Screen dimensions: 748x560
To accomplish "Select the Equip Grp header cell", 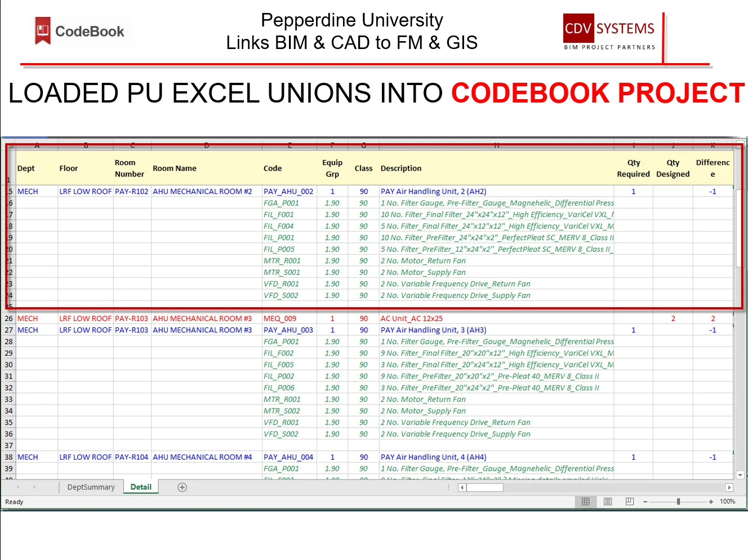I will (332, 168).
